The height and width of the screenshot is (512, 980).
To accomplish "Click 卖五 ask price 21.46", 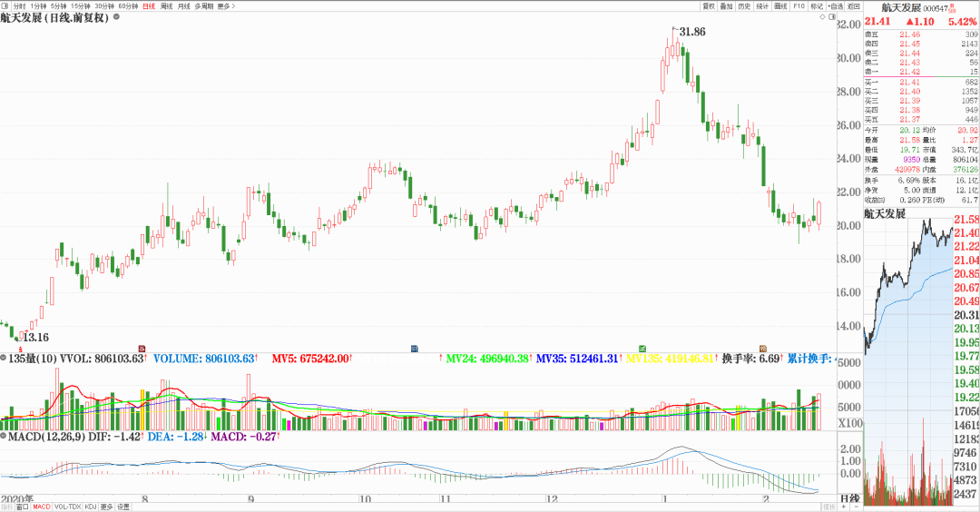I will click(x=909, y=35).
